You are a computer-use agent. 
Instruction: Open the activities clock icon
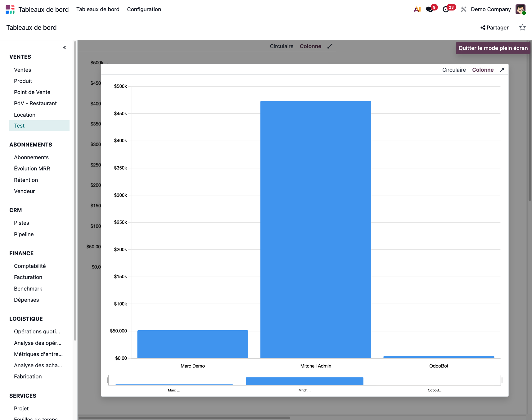(x=446, y=9)
